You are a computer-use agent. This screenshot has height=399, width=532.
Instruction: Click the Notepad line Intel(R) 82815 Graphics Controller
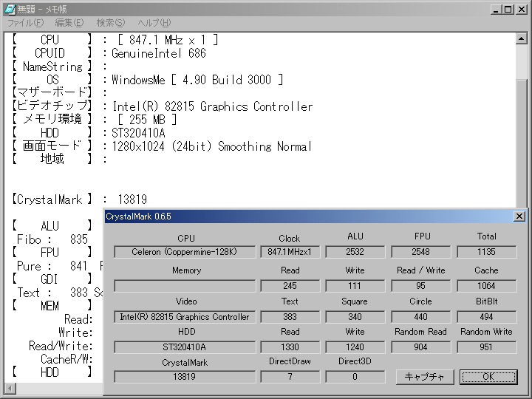[x=212, y=106]
